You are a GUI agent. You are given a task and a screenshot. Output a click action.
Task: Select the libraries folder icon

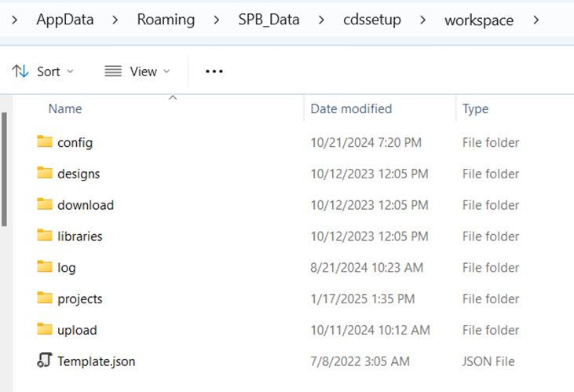44,236
